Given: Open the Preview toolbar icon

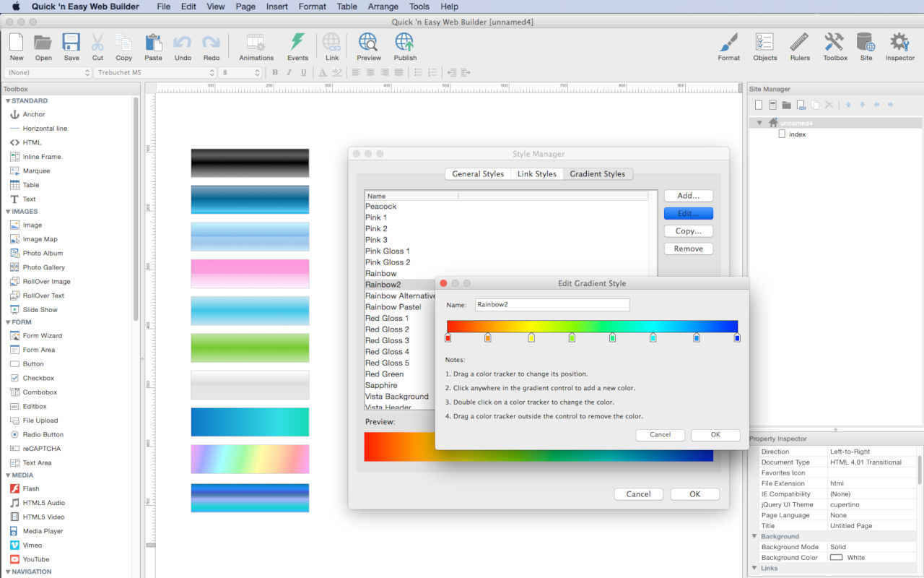Looking at the screenshot, I should pos(368,43).
